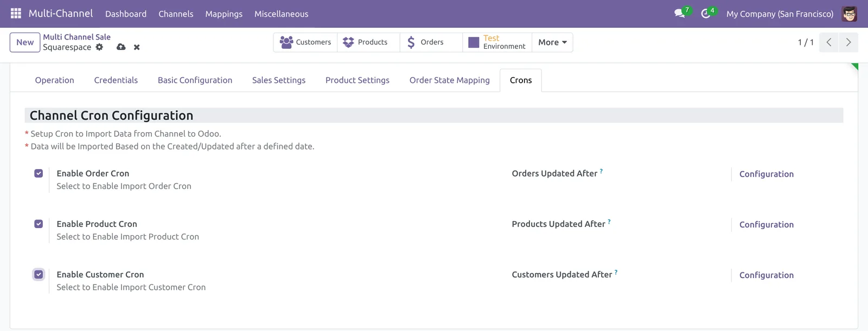Screen dimensions: 868x331
Task: Open the activities clock icon
Action: [x=706, y=14]
